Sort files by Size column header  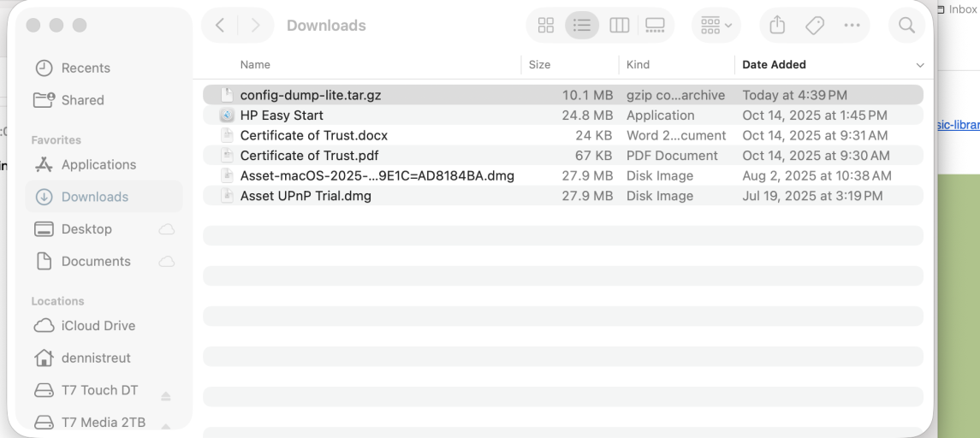539,65
